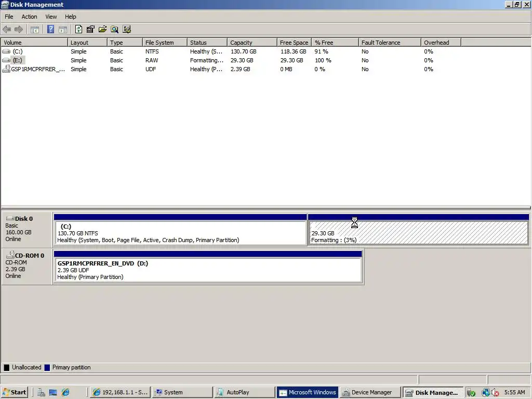Screen dimensions: 532x399
Task: Click the disc icon of GSP1RMCPRFRER volume row
Action: [x=6, y=69]
